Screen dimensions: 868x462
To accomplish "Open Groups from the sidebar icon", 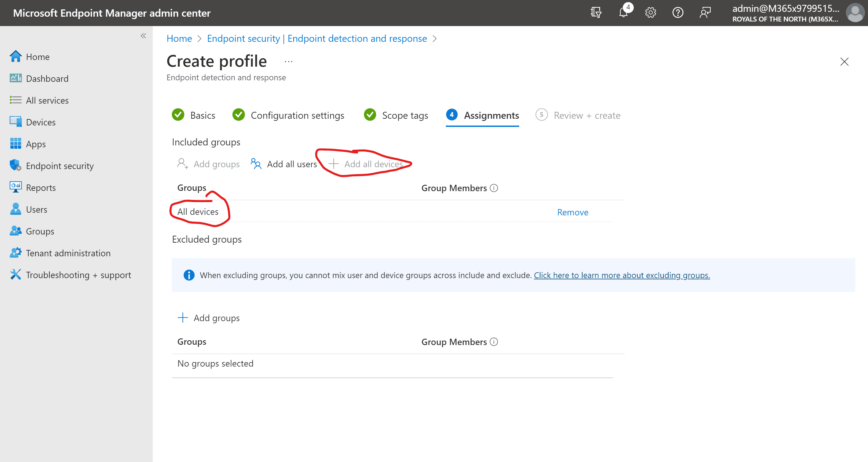I will point(15,231).
